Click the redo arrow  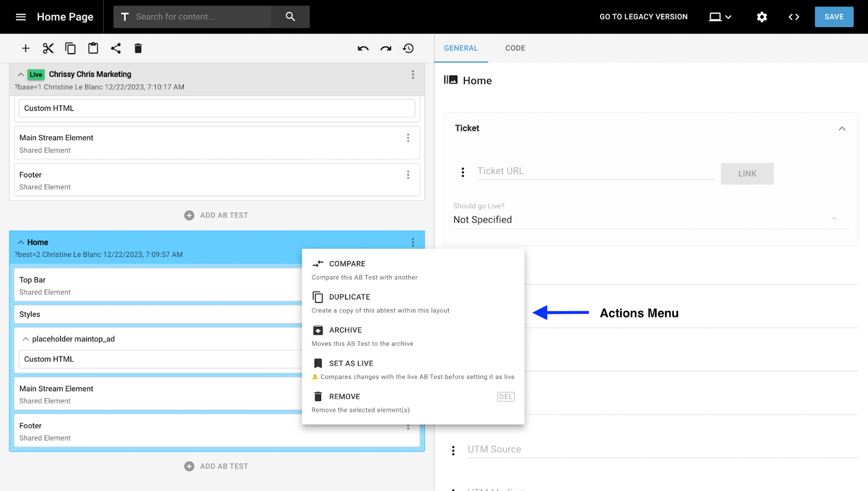tap(385, 48)
